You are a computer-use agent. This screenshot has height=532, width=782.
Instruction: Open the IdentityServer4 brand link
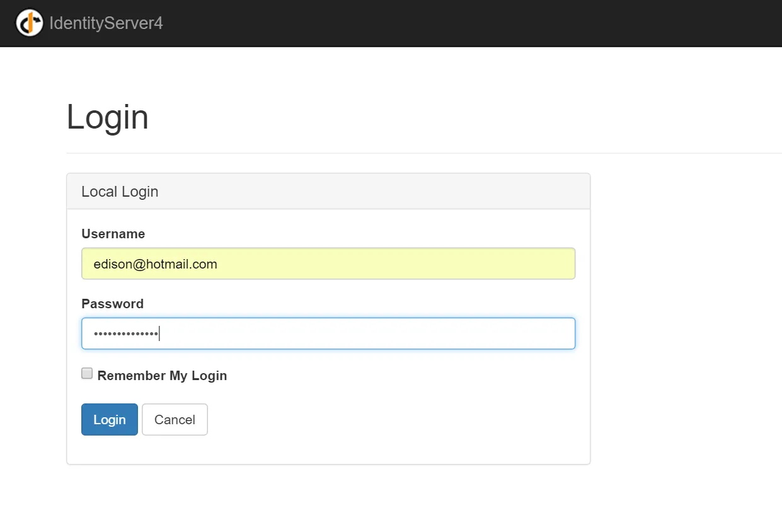(x=106, y=23)
